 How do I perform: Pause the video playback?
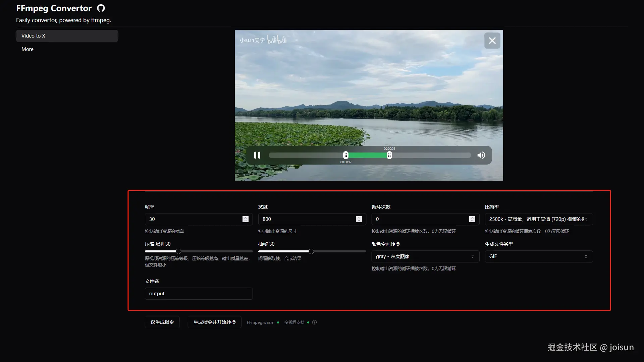coord(257,155)
